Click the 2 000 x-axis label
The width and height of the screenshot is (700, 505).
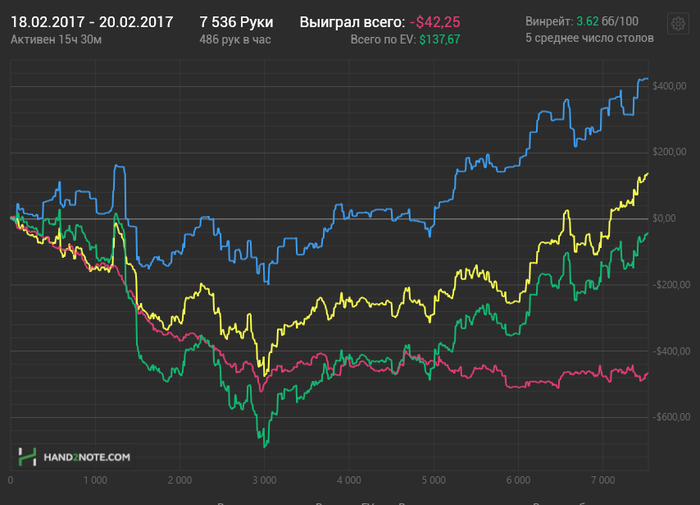coord(179,480)
